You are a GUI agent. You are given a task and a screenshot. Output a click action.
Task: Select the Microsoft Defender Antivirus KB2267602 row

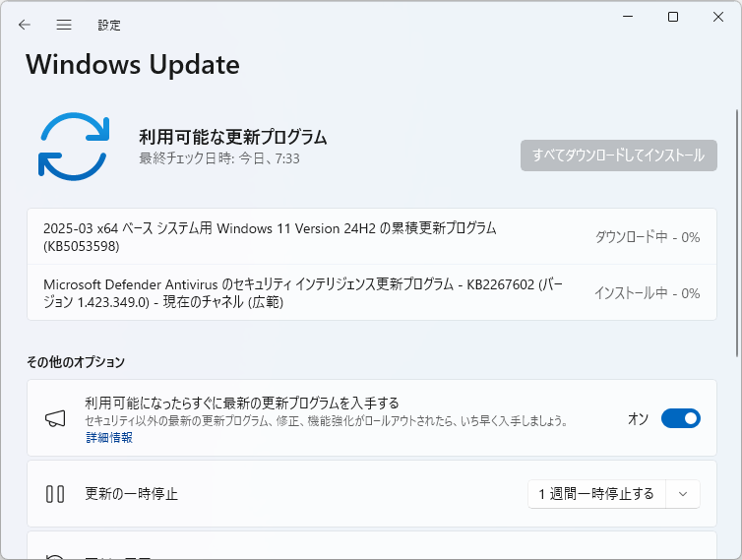coord(372,292)
